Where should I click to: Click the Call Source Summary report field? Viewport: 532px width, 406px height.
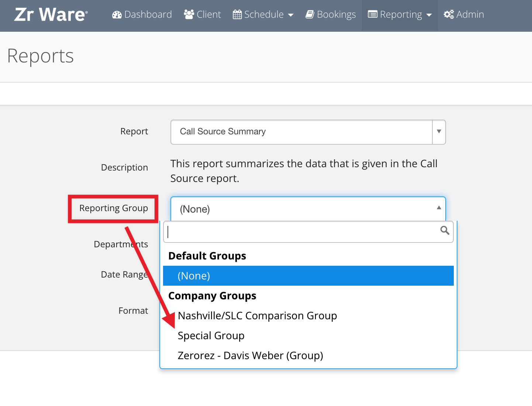[x=301, y=132]
